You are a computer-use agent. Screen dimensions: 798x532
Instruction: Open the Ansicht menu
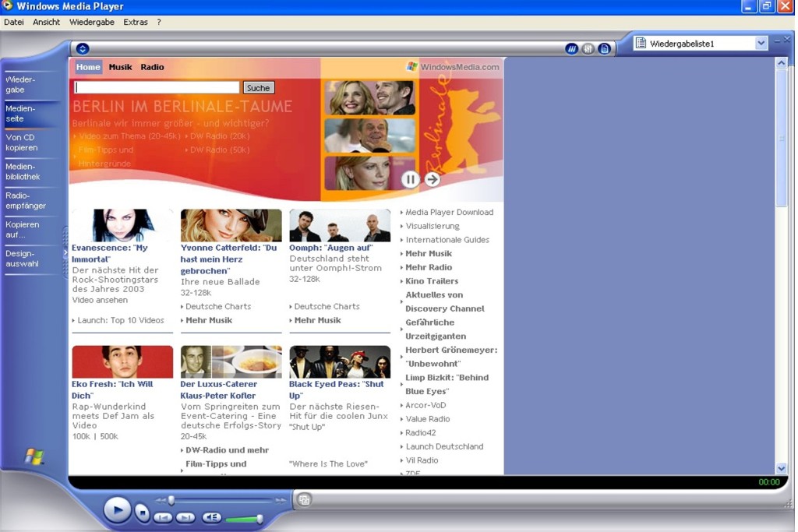point(46,22)
